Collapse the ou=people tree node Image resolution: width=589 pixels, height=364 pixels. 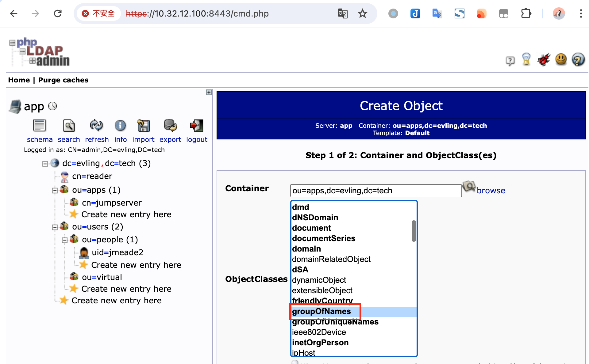[65, 240]
